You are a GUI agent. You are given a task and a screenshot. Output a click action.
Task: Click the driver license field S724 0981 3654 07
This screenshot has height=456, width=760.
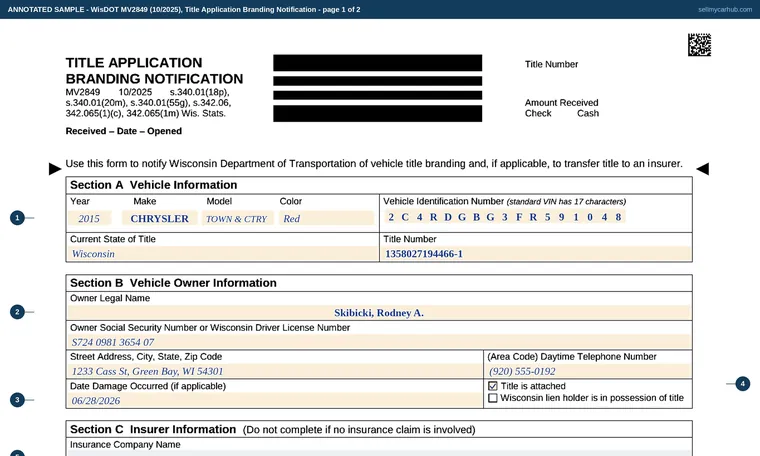379,342
